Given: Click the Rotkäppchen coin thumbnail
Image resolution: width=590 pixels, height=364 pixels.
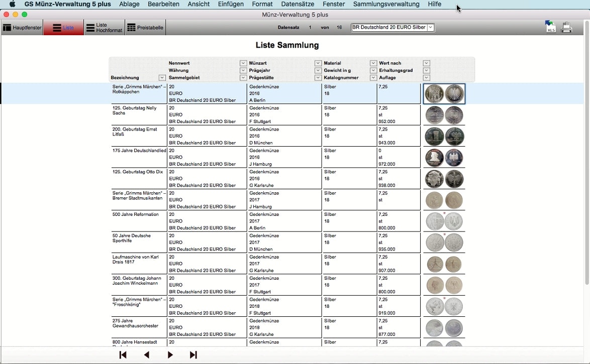Looking at the screenshot, I should coord(444,94).
